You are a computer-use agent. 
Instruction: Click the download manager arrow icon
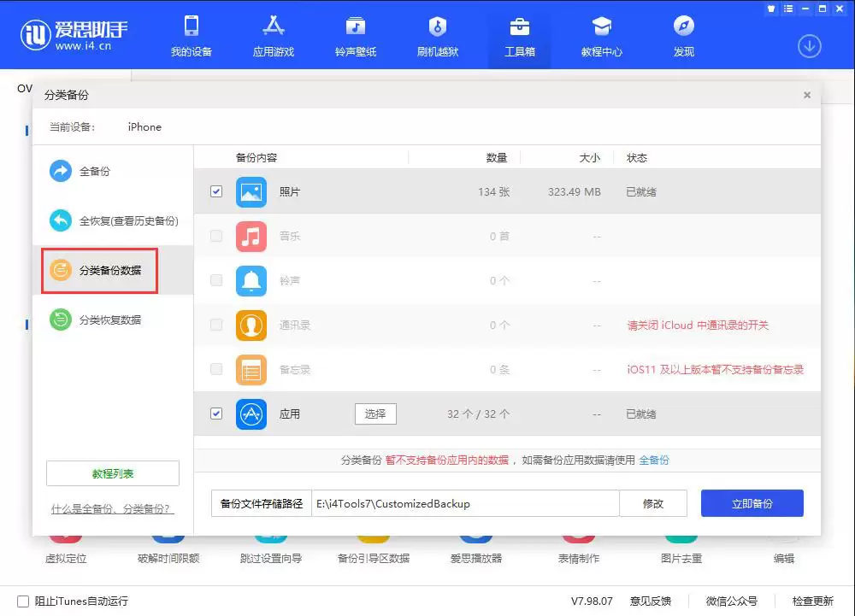point(809,46)
